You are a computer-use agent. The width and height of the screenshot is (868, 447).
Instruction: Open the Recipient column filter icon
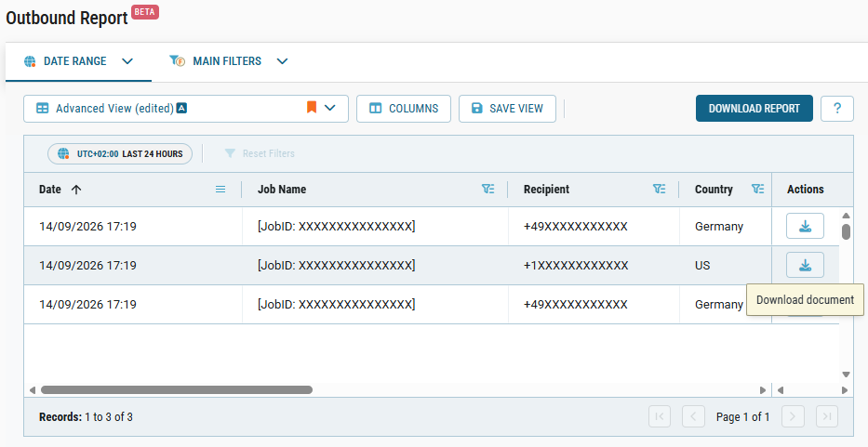point(659,190)
